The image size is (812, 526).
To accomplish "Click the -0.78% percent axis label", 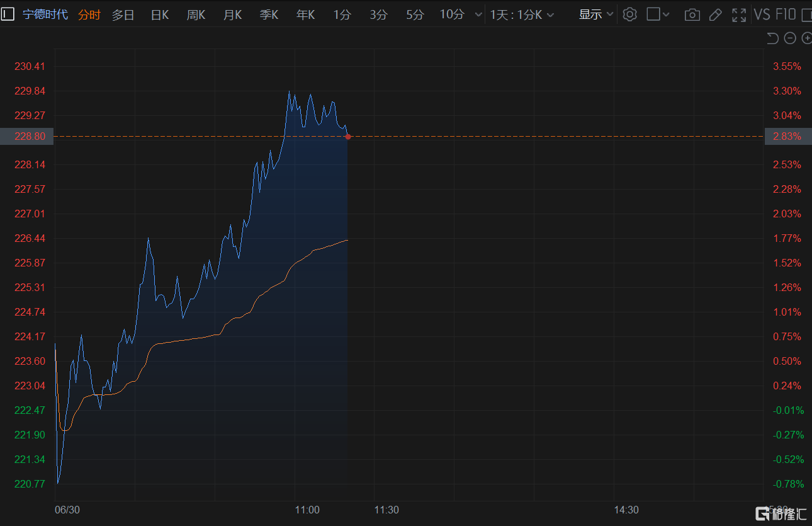I will point(787,484).
